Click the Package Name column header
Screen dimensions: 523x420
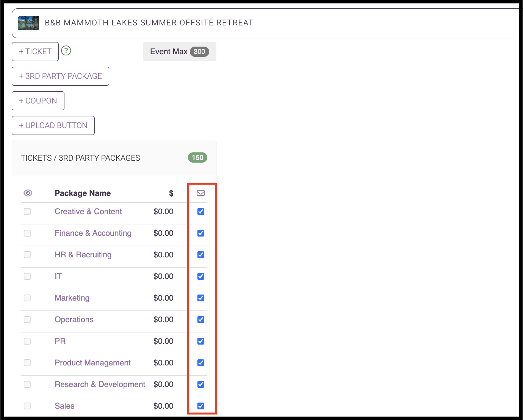[x=83, y=193]
